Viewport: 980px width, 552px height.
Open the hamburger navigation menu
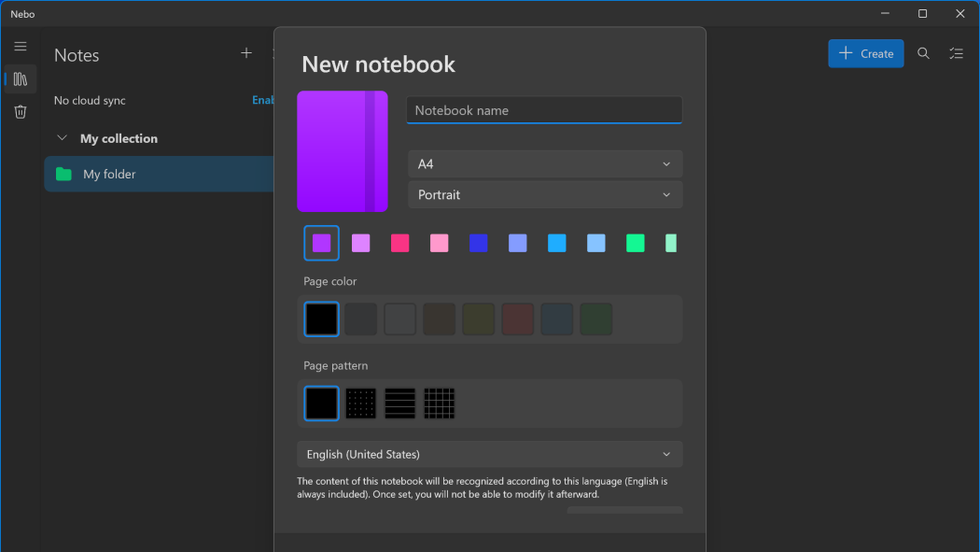pos(21,46)
